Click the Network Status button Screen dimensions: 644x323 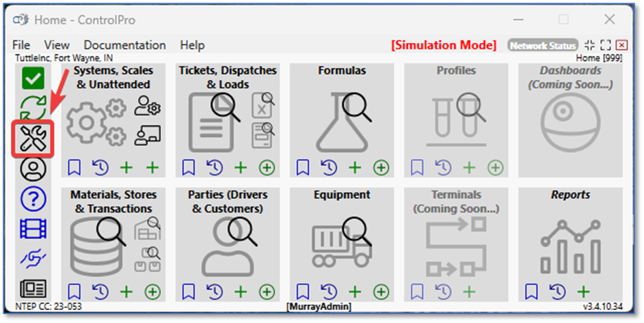point(543,46)
